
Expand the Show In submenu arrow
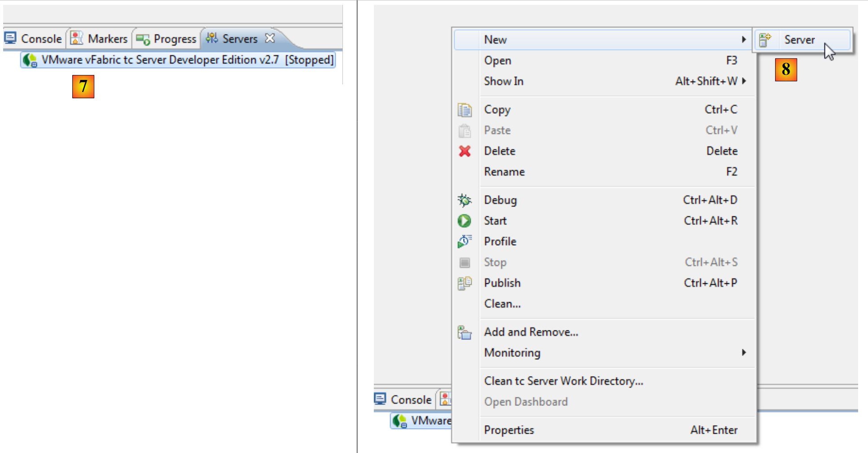point(744,81)
